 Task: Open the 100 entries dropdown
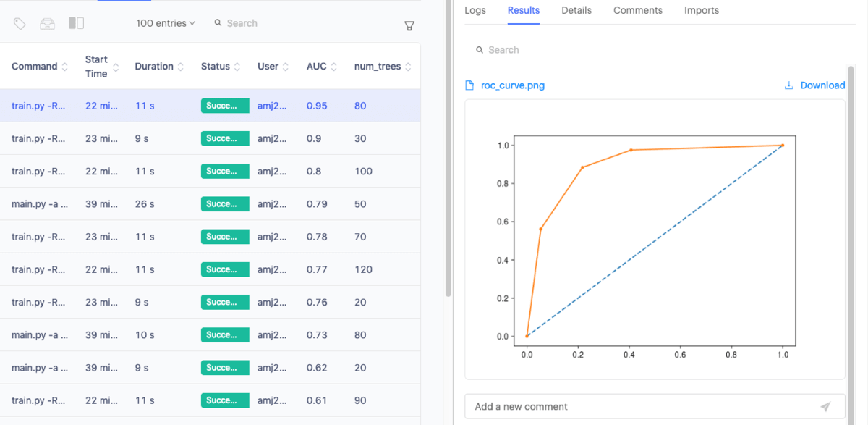pyautogui.click(x=166, y=23)
